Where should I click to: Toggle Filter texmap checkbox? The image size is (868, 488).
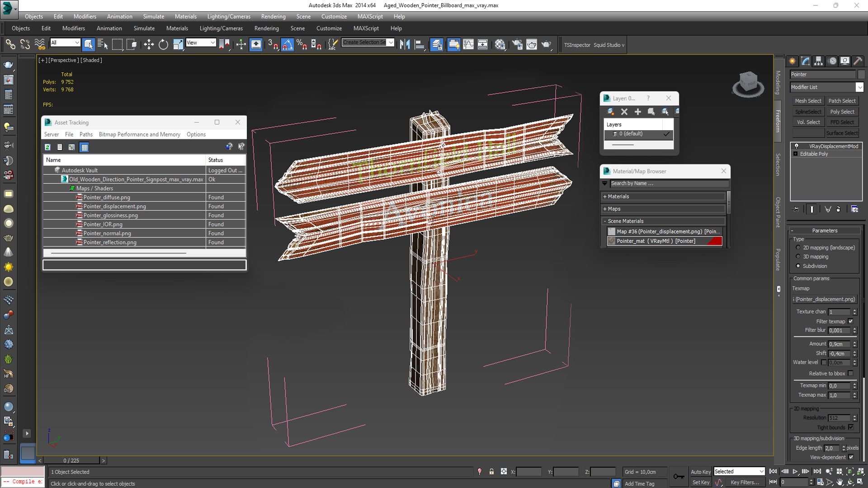(x=851, y=321)
